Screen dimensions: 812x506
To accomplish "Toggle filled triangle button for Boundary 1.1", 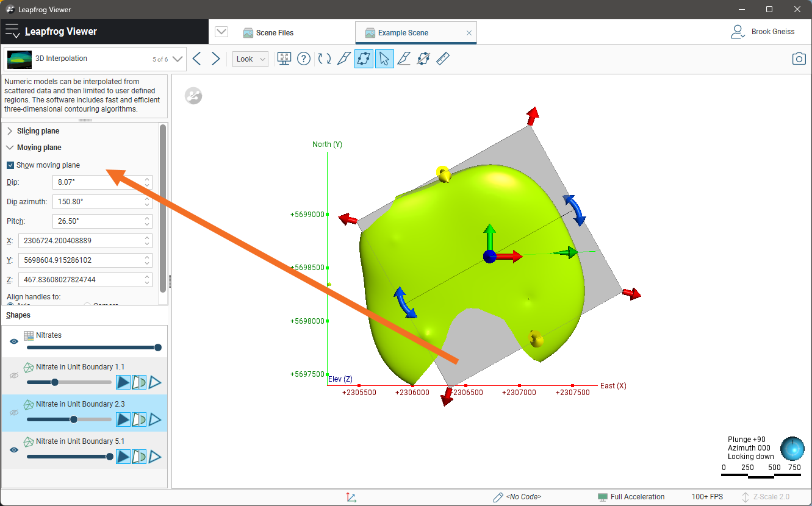I will point(123,382).
